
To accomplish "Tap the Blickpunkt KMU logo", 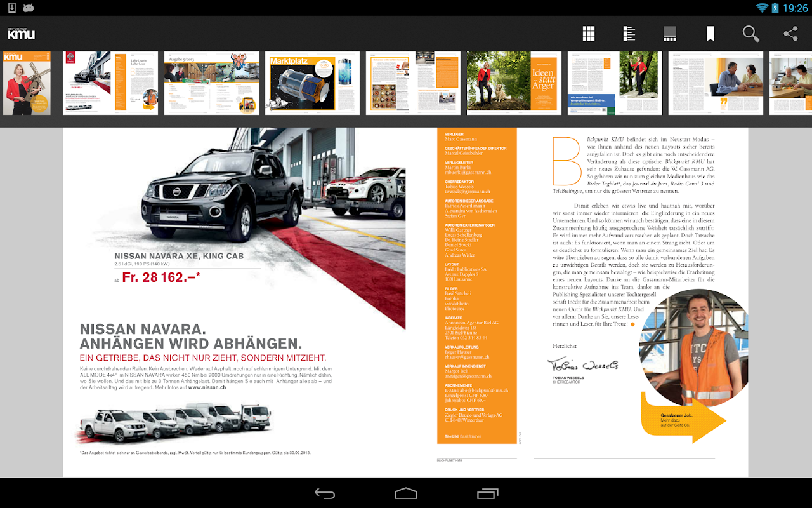I will pos(21,34).
